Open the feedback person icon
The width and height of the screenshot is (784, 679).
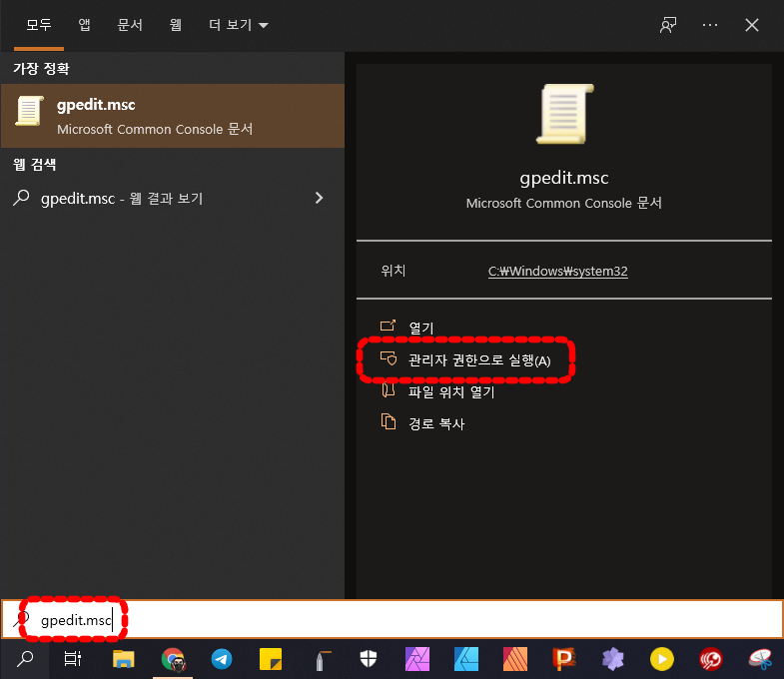click(x=668, y=25)
